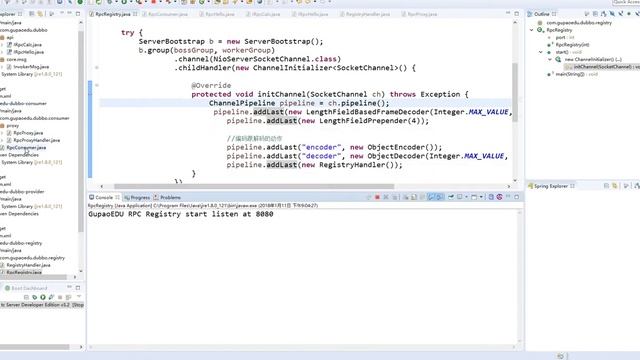The width and height of the screenshot is (640, 360).
Task: Expand RpcProxyHandler.java in Package Explorer
Action: pyautogui.click(x=2, y=140)
